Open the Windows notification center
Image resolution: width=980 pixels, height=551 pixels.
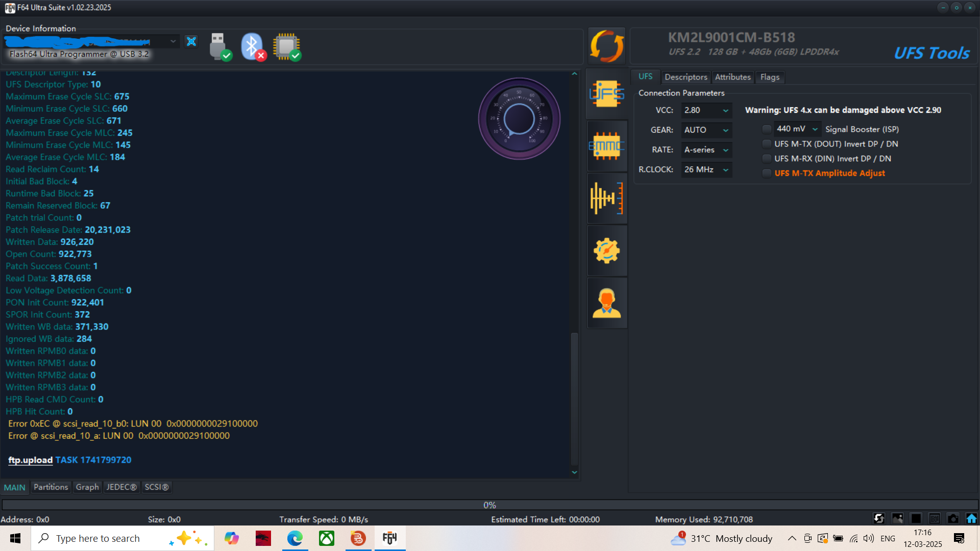click(x=959, y=538)
